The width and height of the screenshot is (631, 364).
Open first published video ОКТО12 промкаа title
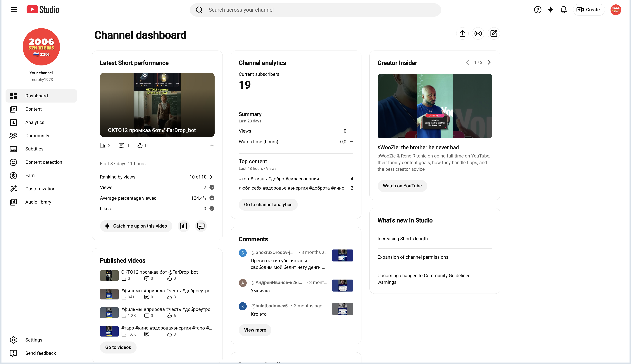point(159,272)
